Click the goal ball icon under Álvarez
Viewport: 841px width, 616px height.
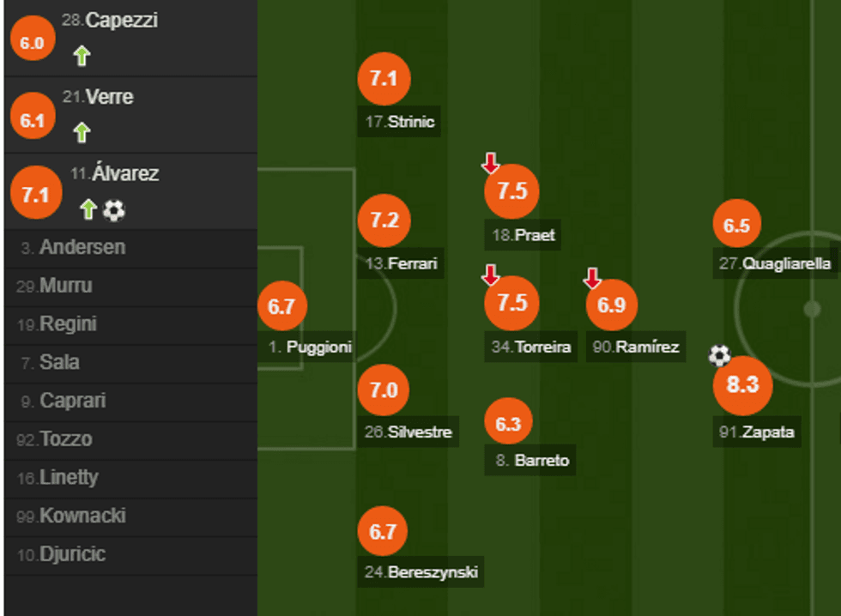pyautogui.click(x=114, y=210)
